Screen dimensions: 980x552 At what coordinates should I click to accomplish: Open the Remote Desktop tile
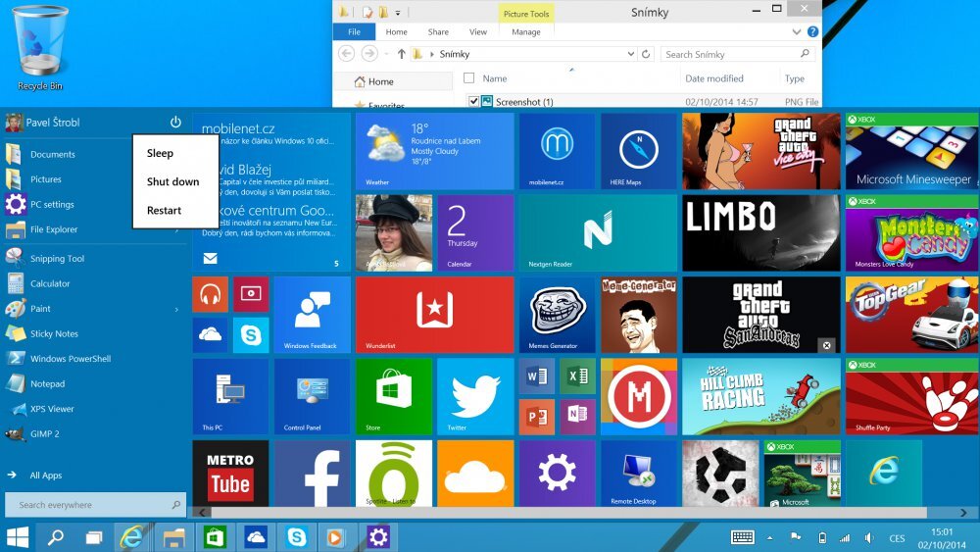[638, 474]
